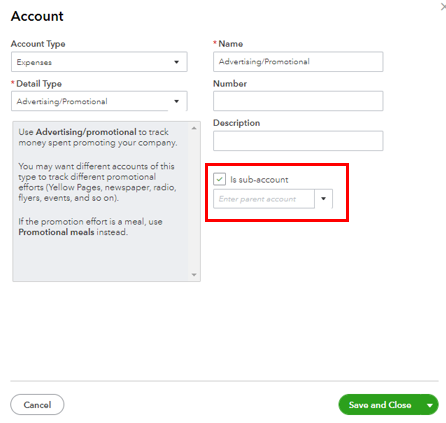
Task: Click into the Number input field
Action: point(298,101)
